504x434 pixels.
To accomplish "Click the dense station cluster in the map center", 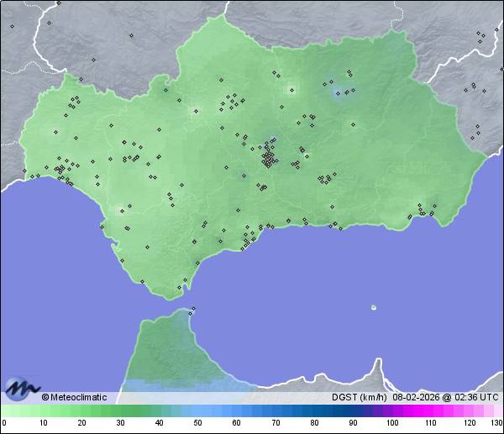I will [269, 157].
